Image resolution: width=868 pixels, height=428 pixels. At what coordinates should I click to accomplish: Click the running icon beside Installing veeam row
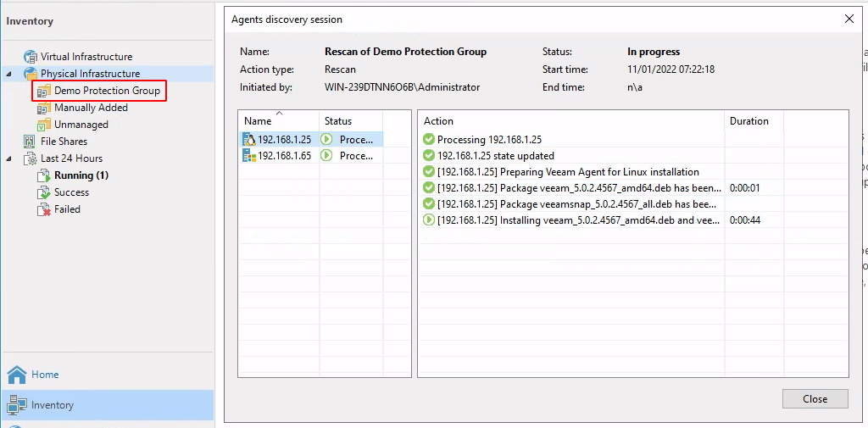428,220
